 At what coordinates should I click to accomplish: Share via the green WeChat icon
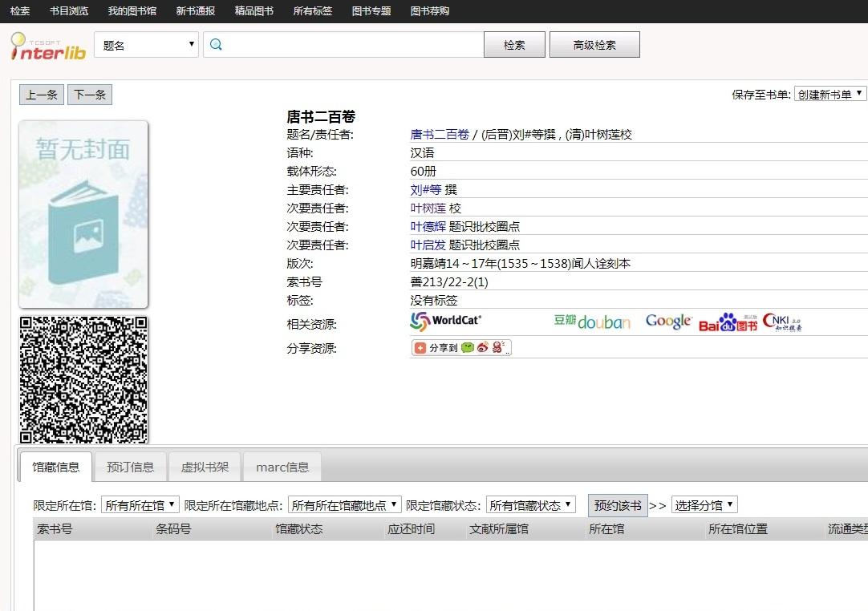pyautogui.click(x=468, y=348)
